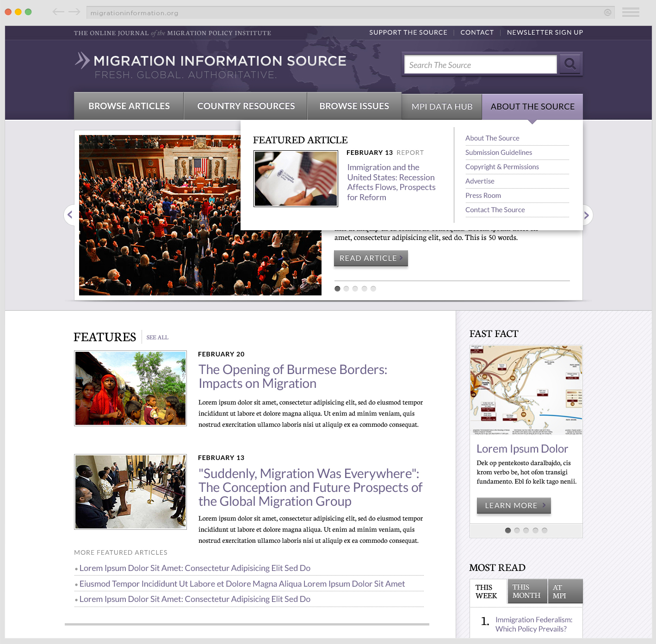Select third dot in Fast Fact pager
Image resolution: width=656 pixels, height=644 pixels.
pyautogui.click(x=526, y=530)
